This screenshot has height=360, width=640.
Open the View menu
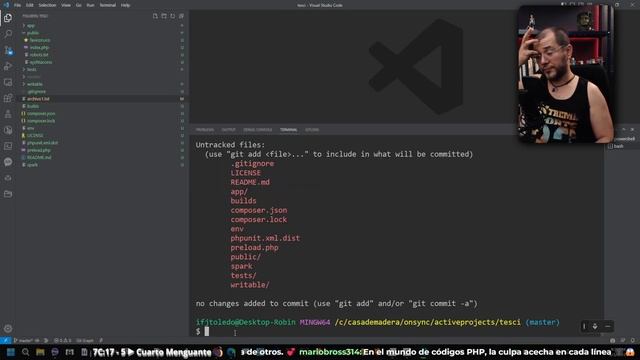(x=66, y=5)
